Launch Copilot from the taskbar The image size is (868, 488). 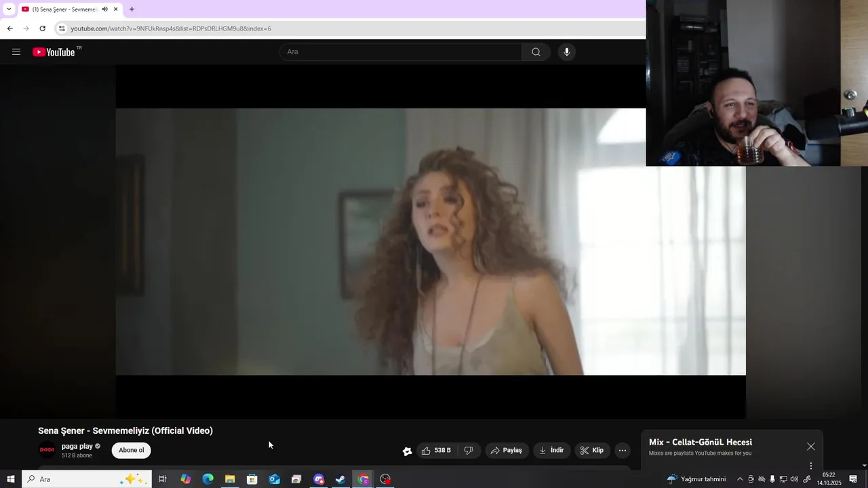[x=186, y=479]
